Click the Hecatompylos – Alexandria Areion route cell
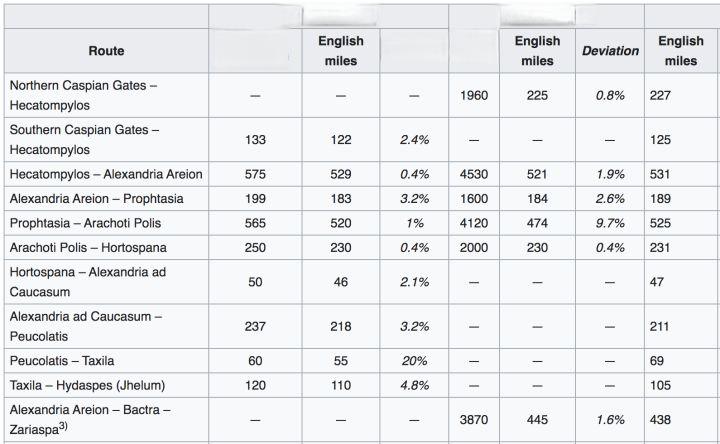 (106, 174)
